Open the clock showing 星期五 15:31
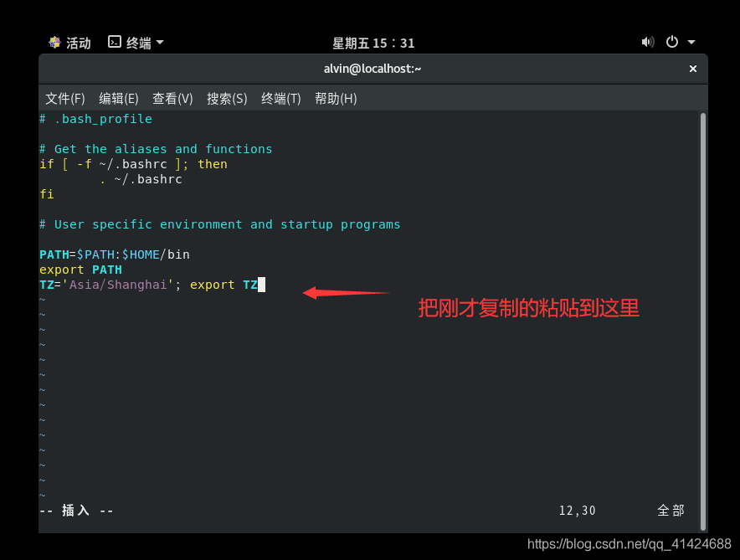This screenshot has width=740, height=560. click(373, 43)
